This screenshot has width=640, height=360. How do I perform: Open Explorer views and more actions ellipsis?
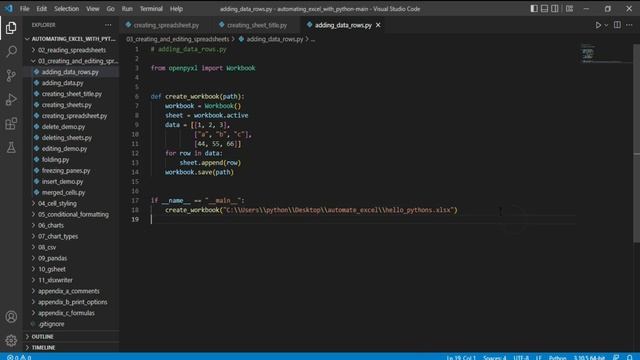(108, 25)
